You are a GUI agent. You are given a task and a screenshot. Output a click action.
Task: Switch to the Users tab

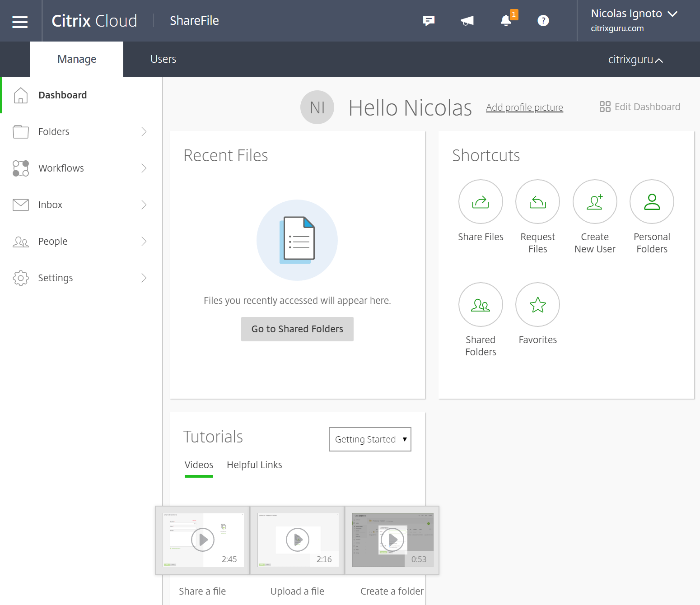click(x=163, y=59)
